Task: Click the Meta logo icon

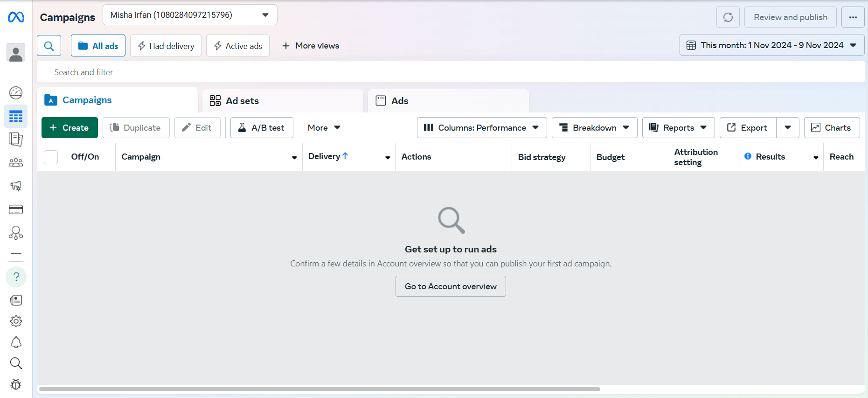Action: tap(16, 17)
